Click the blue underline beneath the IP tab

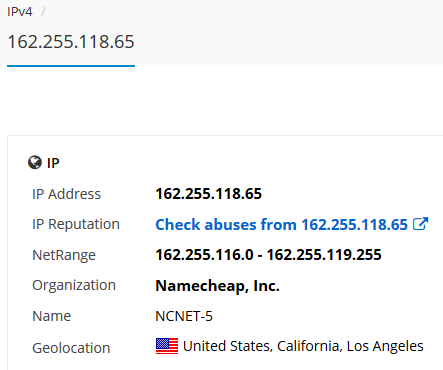tap(71, 66)
